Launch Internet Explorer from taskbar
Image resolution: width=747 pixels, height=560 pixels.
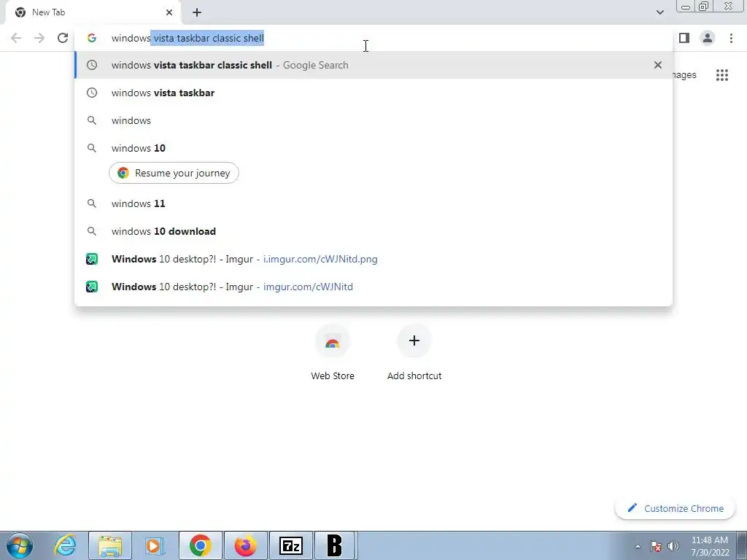tap(65, 545)
